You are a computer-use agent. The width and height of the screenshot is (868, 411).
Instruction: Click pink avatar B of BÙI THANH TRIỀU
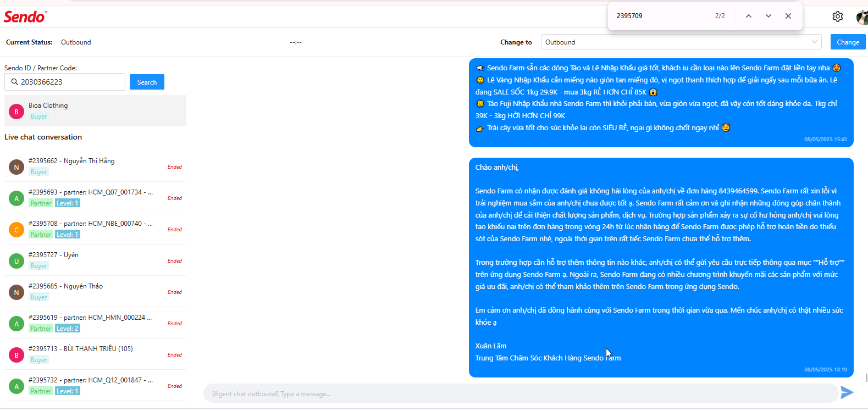[x=16, y=355]
